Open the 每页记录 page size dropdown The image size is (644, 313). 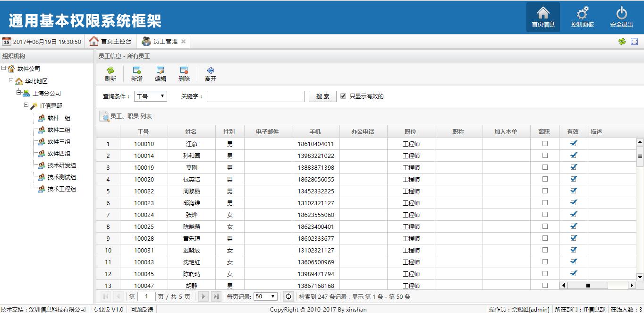tap(265, 296)
